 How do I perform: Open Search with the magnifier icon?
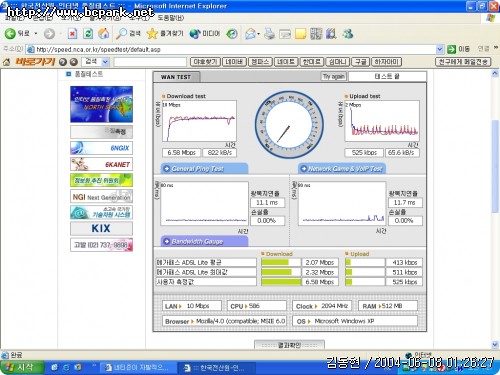(x=121, y=34)
